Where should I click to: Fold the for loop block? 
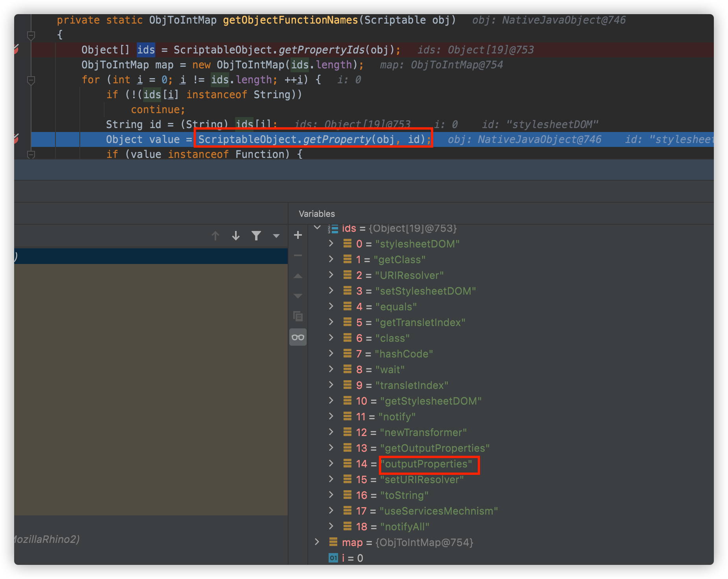pyautogui.click(x=31, y=80)
